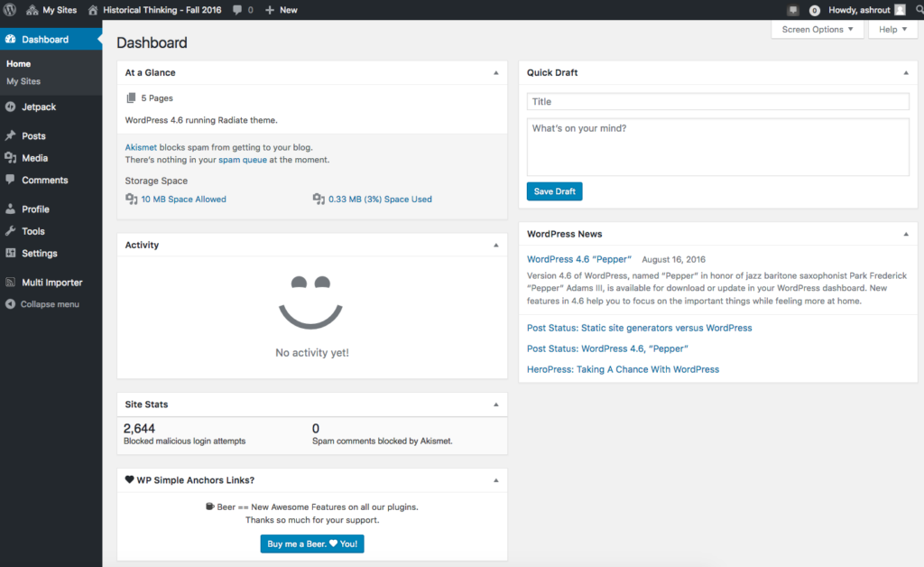Screen dimensions: 924x567
Task: Click the 2,644 blocked login attempts value
Action: pyautogui.click(x=139, y=429)
